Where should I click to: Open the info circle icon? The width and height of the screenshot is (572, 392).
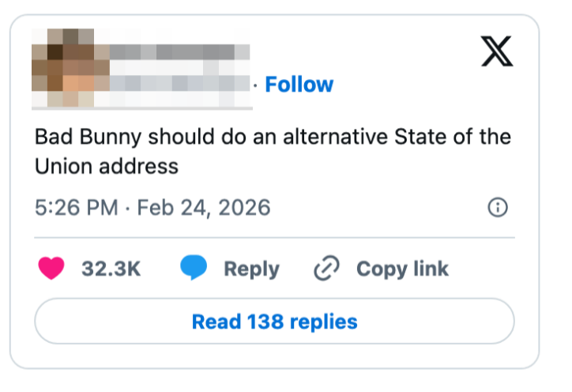(x=498, y=208)
